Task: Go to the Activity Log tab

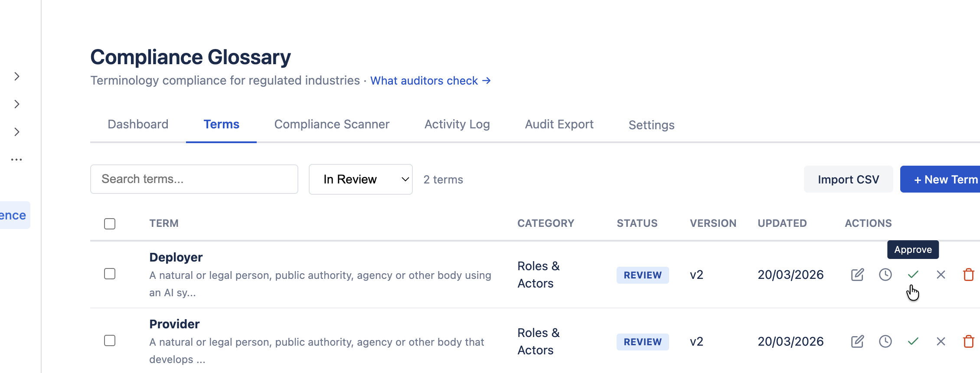Action: tap(457, 124)
